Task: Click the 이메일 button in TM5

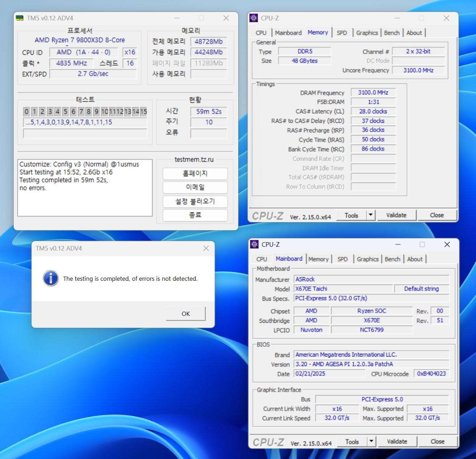Action: click(x=195, y=187)
